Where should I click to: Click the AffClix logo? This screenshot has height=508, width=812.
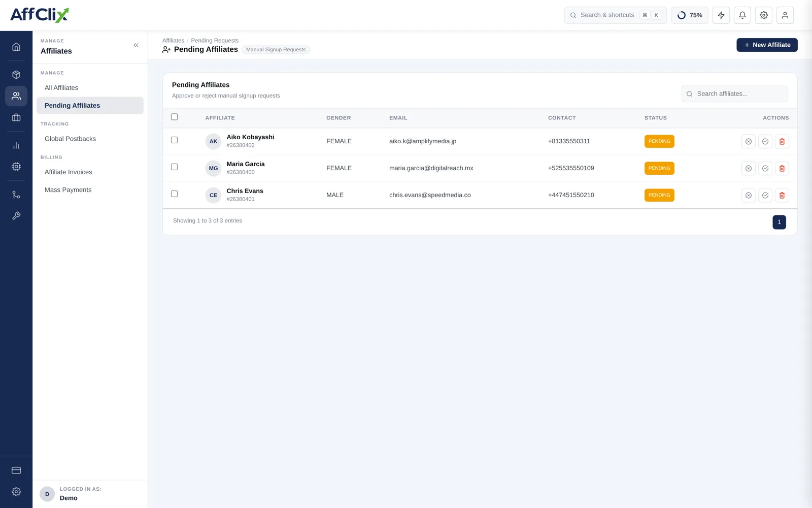point(40,15)
